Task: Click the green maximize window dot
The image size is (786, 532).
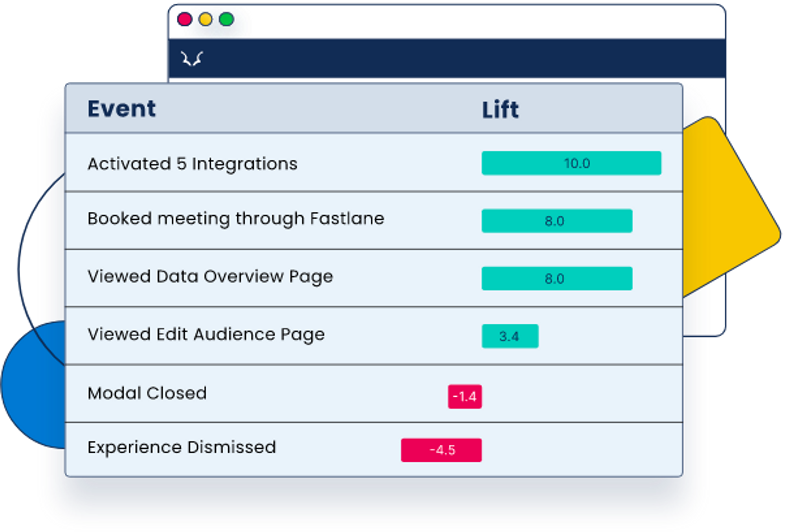Action: click(x=227, y=19)
